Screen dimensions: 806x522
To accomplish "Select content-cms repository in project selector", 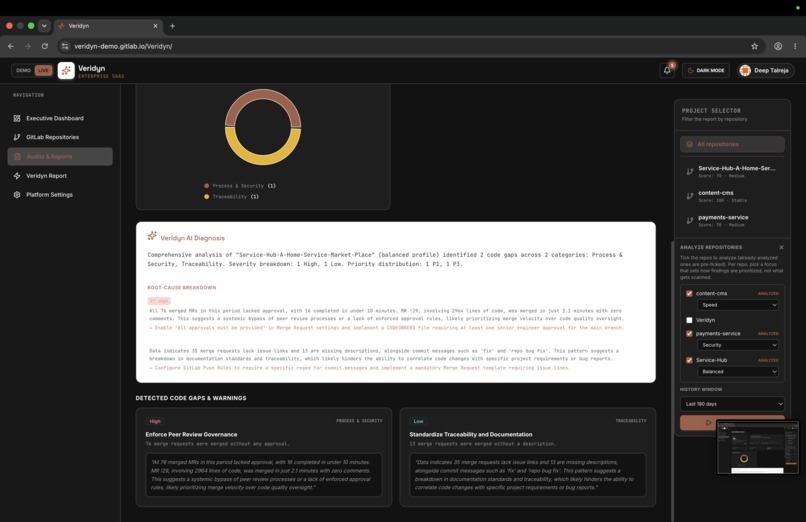I will (x=732, y=196).
